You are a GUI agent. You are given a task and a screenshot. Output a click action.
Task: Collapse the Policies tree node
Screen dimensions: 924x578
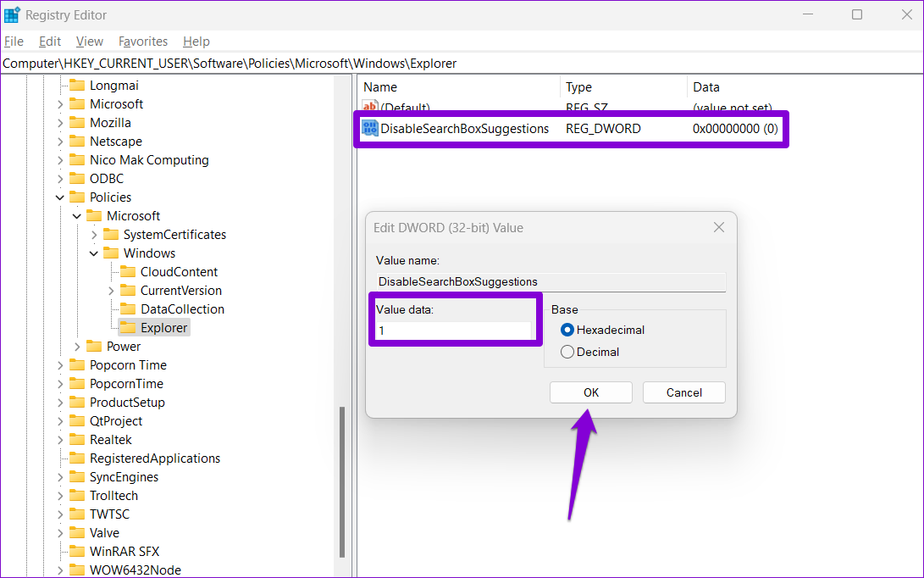(60, 197)
